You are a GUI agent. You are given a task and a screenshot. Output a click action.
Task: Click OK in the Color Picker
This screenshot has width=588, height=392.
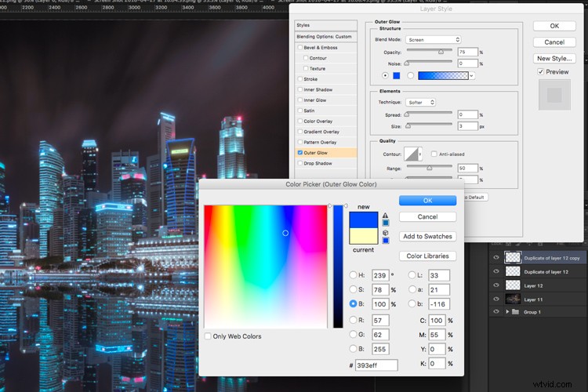[x=427, y=201]
